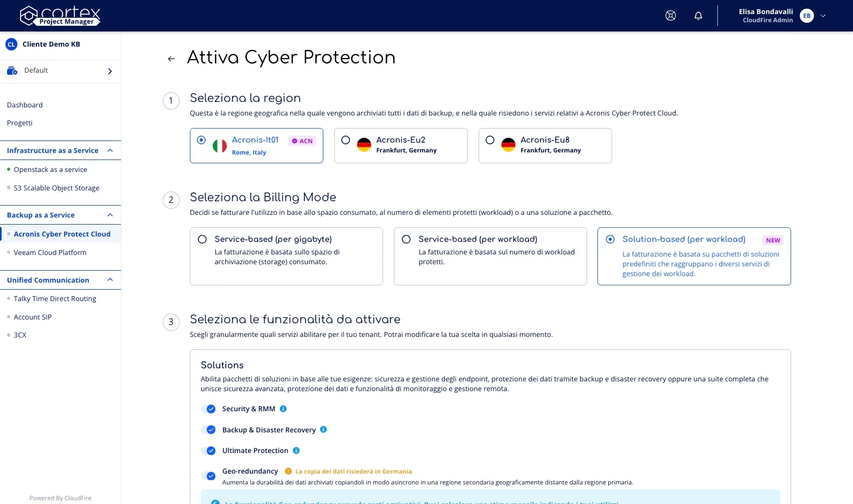Open the Dashboard page
Viewport: 853px width, 504px height.
tap(25, 105)
